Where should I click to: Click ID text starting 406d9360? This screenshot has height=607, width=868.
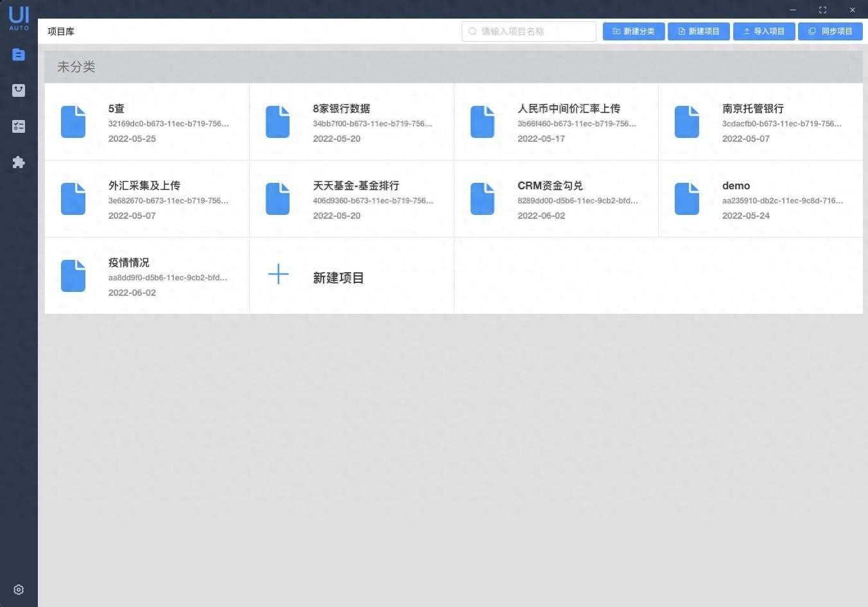tap(373, 201)
